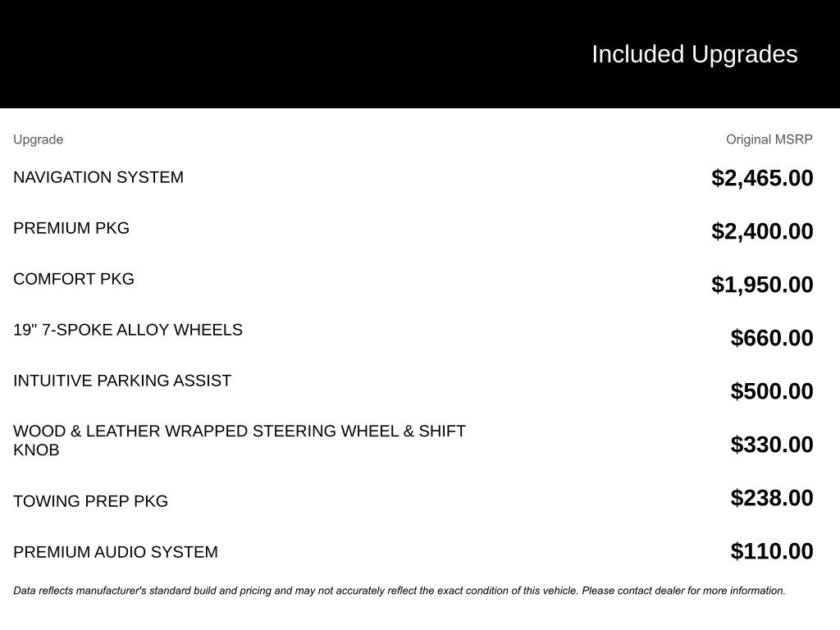Click the $660.00 MSRP amount
Image resolution: width=840 pixels, height=630 pixels.
tap(771, 337)
